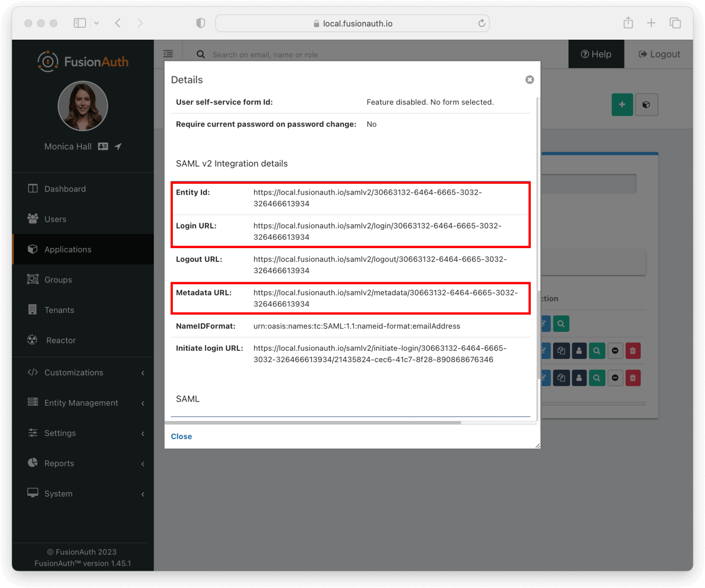
Task: Close the Details dialog with the X icon
Action: coord(529,80)
